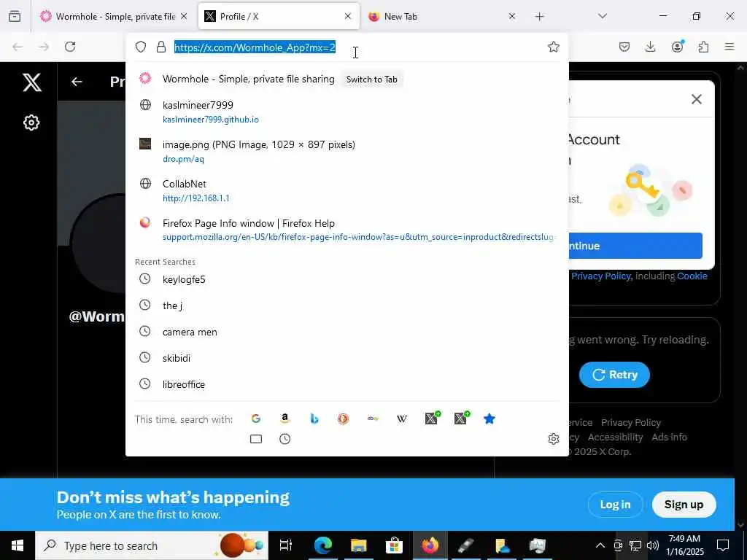
Task: Open the Privacy Policy link under sign-in card
Action: tap(601, 276)
